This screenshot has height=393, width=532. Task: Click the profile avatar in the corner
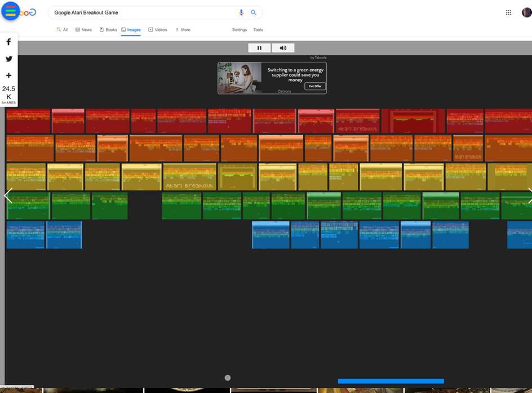pos(525,11)
